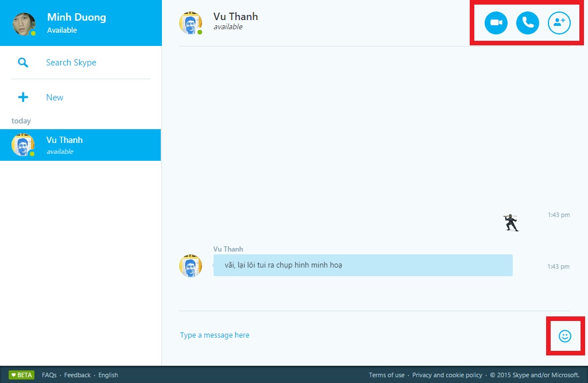Click Vu Thanh's avatar in chat header
This screenshot has height=383, width=588.
pos(191,23)
